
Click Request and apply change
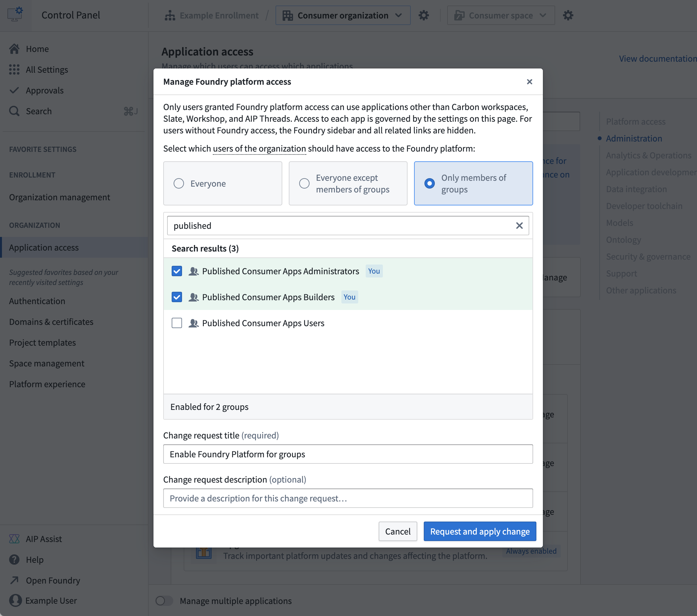480,531
